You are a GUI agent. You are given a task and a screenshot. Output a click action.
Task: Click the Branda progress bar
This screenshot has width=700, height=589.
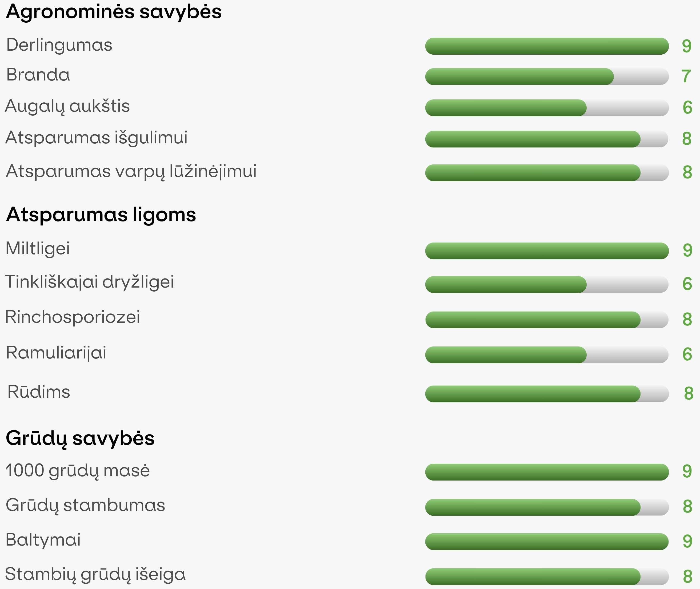(547, 76)
